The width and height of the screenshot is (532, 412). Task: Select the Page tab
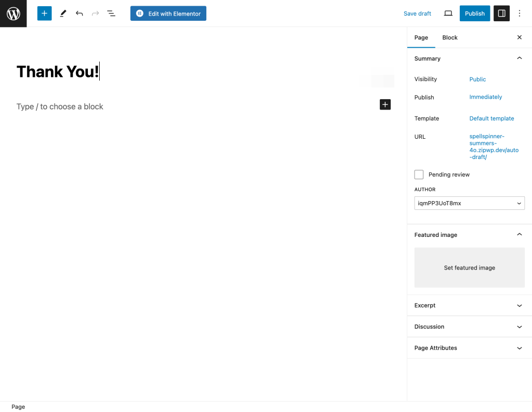click(421, 37)
